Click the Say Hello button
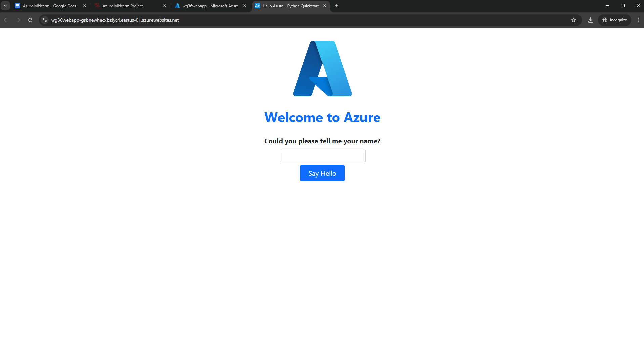644x352 pixels. coord(322,173)
